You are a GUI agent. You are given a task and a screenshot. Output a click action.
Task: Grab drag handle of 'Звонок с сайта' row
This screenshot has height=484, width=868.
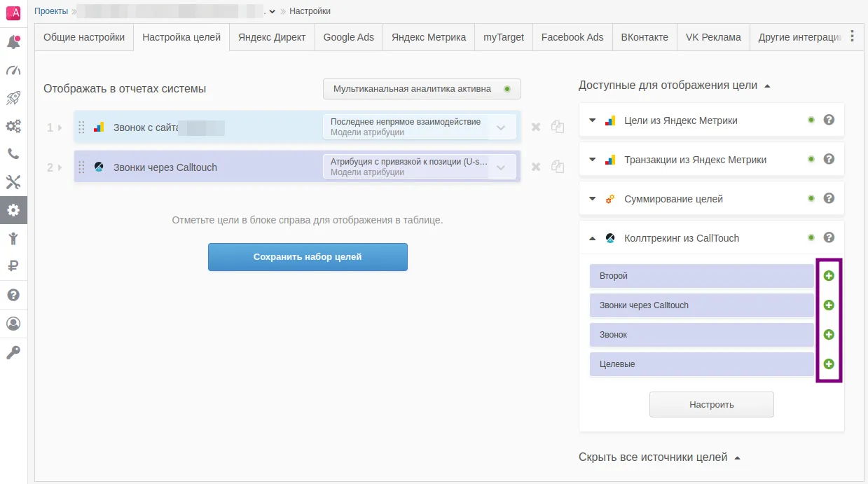pos(81,127)
